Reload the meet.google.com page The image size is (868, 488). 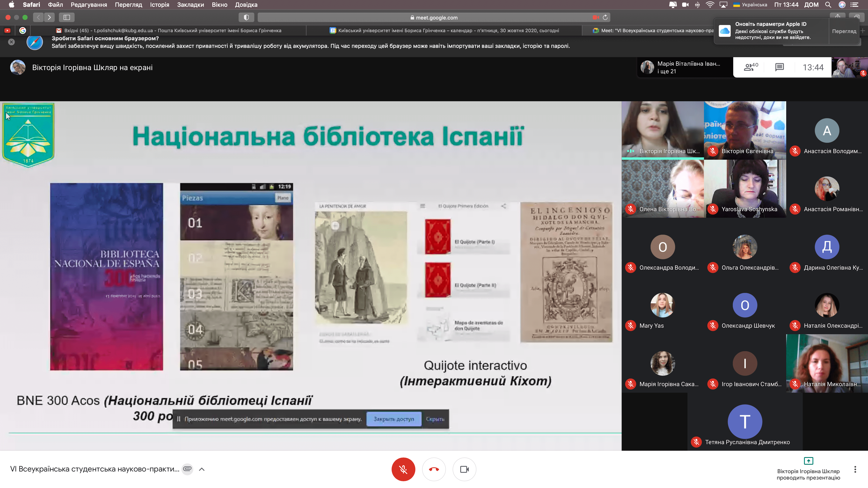click(x=605, y=17)
